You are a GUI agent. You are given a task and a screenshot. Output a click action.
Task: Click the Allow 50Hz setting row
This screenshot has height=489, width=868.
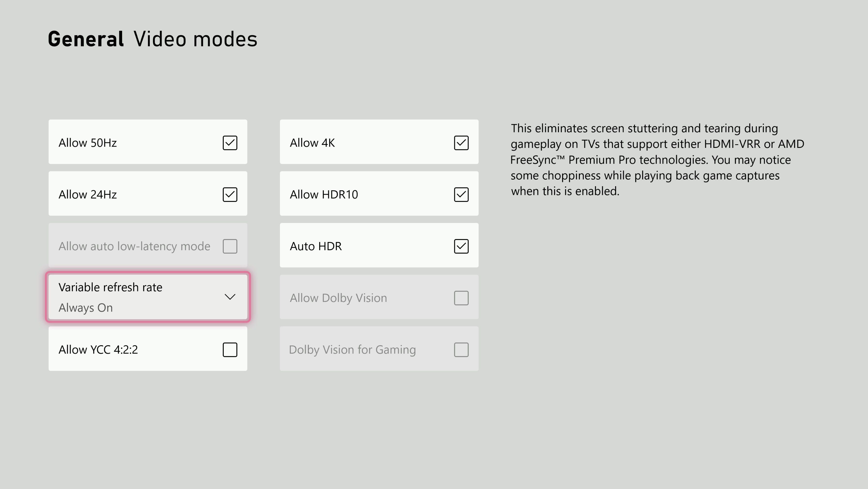coord(147,142)
